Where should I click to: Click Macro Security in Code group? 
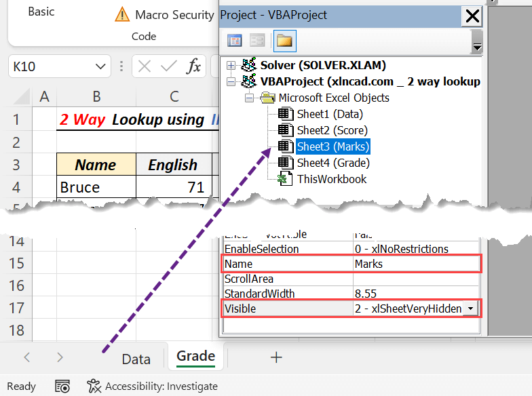[x=174, y=15]
